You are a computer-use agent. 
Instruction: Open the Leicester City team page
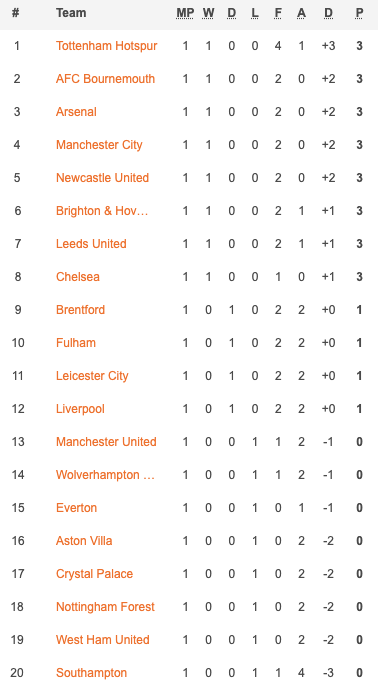(x=92, y=376)
